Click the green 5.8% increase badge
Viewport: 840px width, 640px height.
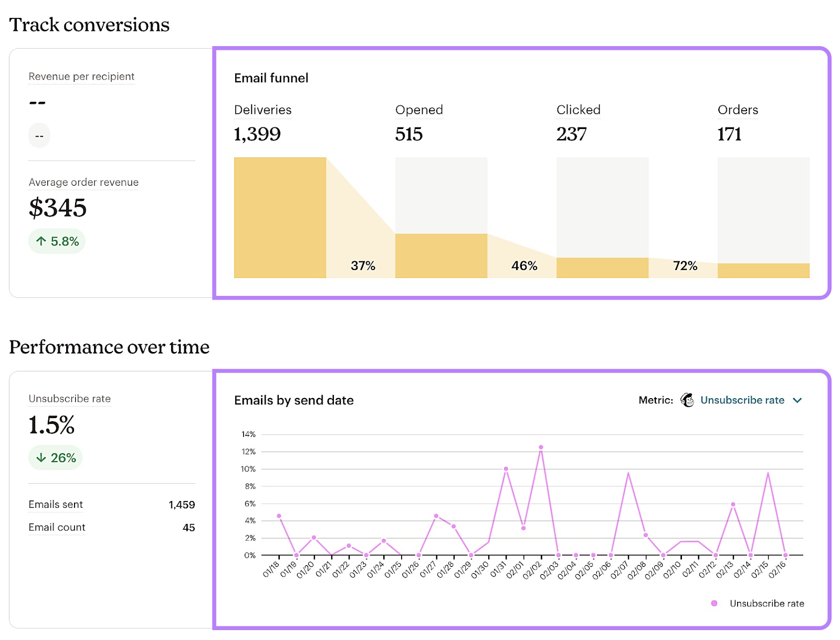coord(57,241)
